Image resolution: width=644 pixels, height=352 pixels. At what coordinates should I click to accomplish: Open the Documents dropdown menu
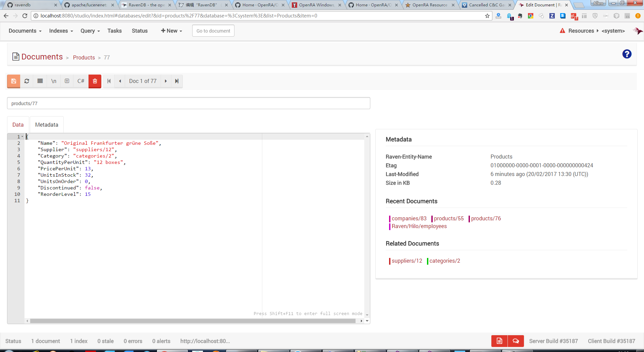(x=25, y=31)
